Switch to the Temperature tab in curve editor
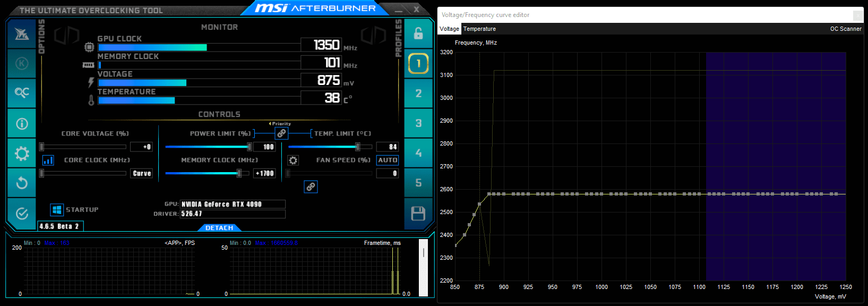The image size is (868, 306). tap(479, 29)
